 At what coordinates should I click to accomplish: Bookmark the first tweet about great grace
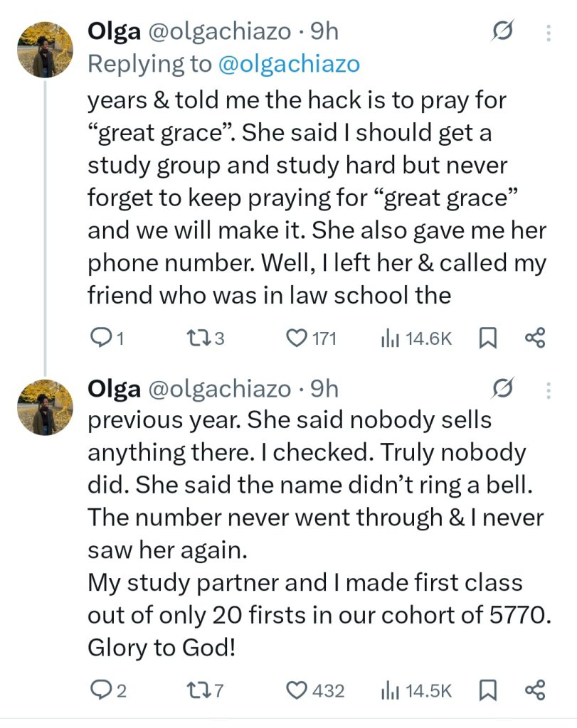tap(487, 339)
